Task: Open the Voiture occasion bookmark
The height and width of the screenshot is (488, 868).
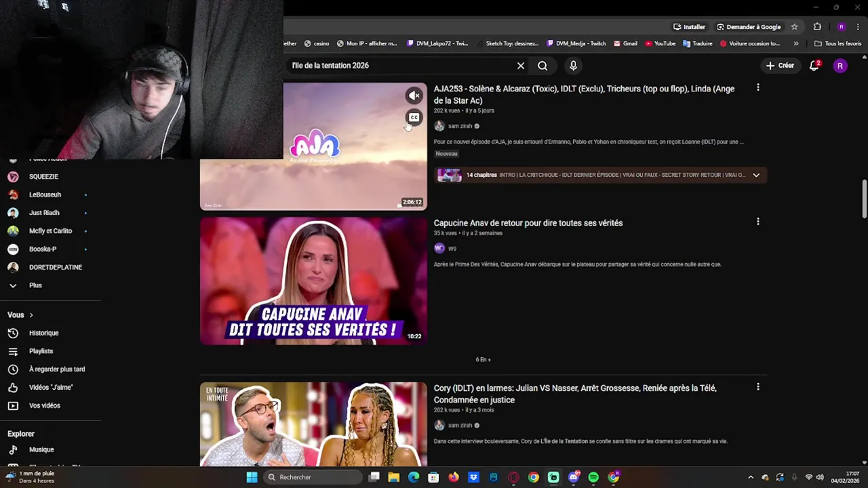Action: (750, 43)
